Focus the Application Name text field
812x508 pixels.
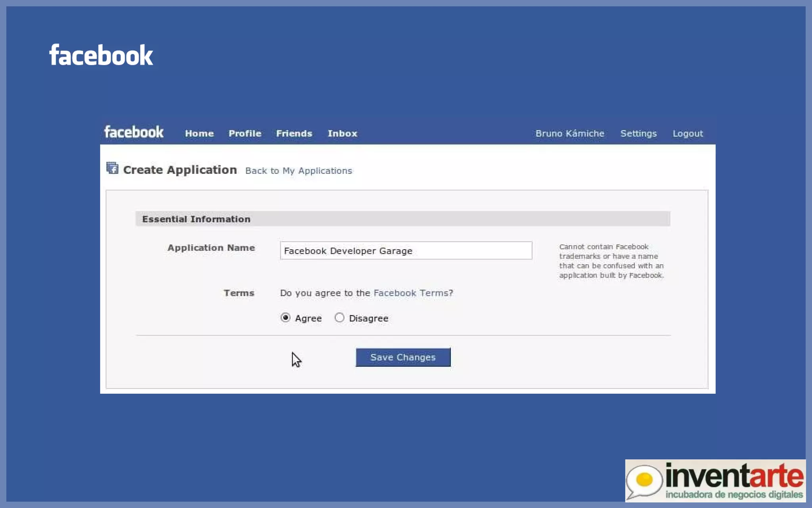click(x=406, y=250)
